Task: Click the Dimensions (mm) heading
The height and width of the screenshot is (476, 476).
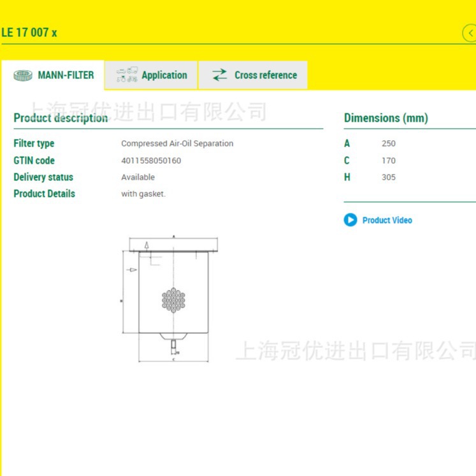Action: coord(386,118)
